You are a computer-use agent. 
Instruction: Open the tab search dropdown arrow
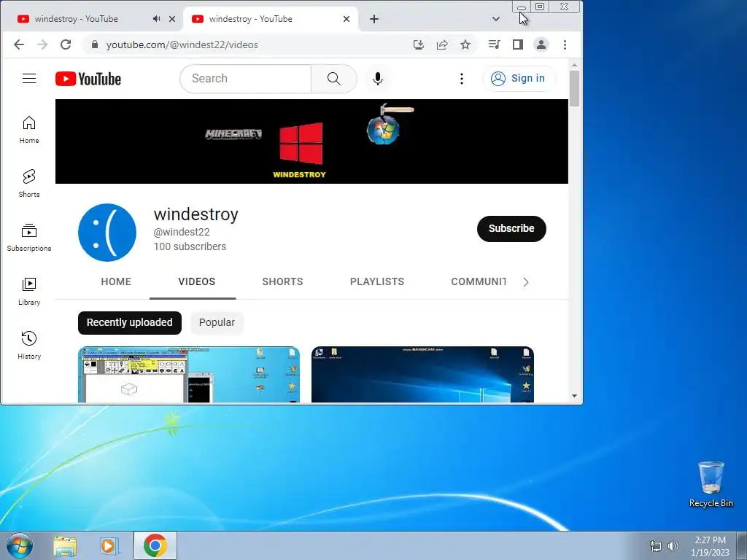pyautogui.click(x=496, y=19)
